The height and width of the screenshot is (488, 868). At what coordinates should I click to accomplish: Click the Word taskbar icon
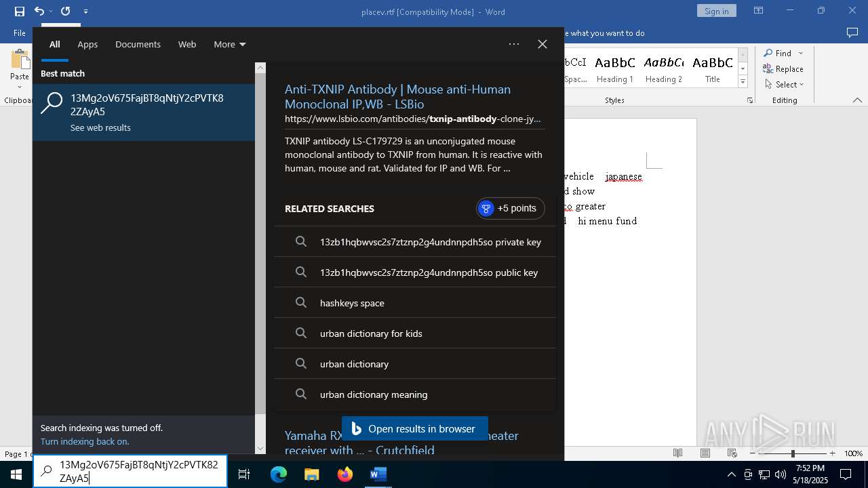tap(378, 474)
